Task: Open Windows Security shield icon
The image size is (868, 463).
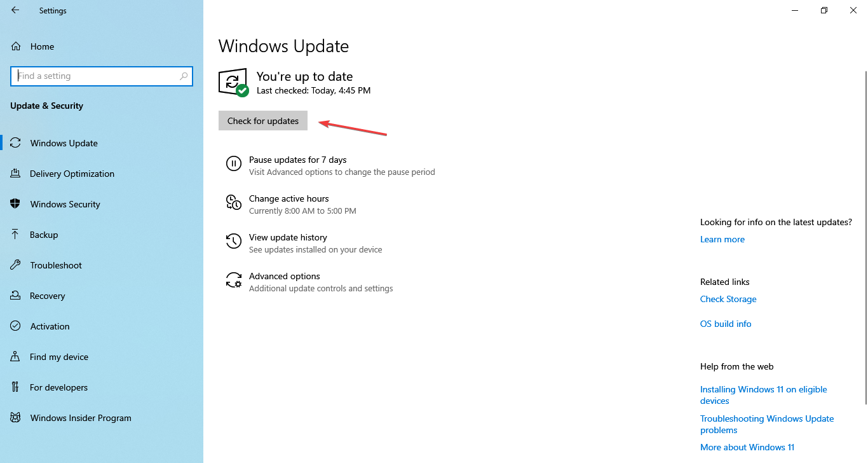Action: (x=16, y=204)
